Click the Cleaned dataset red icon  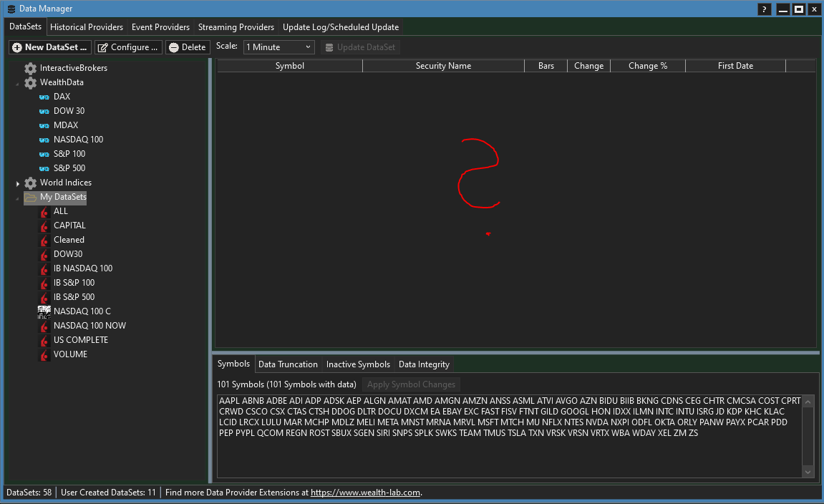(x=44, y=240)
